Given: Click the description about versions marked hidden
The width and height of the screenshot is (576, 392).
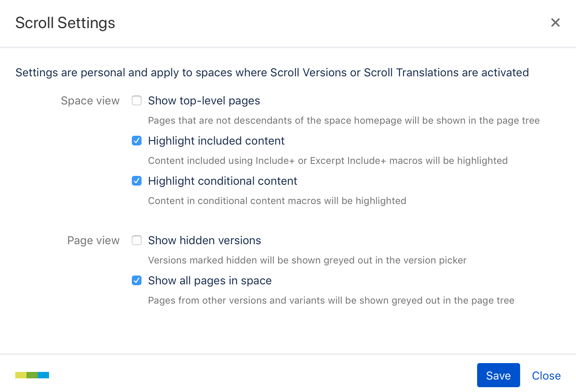Looking at the screenshot, I should [307, 260].
